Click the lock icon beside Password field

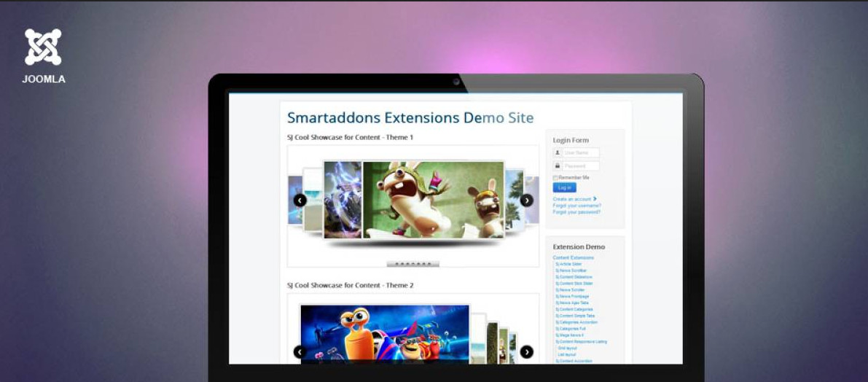(x=558, y=165)
